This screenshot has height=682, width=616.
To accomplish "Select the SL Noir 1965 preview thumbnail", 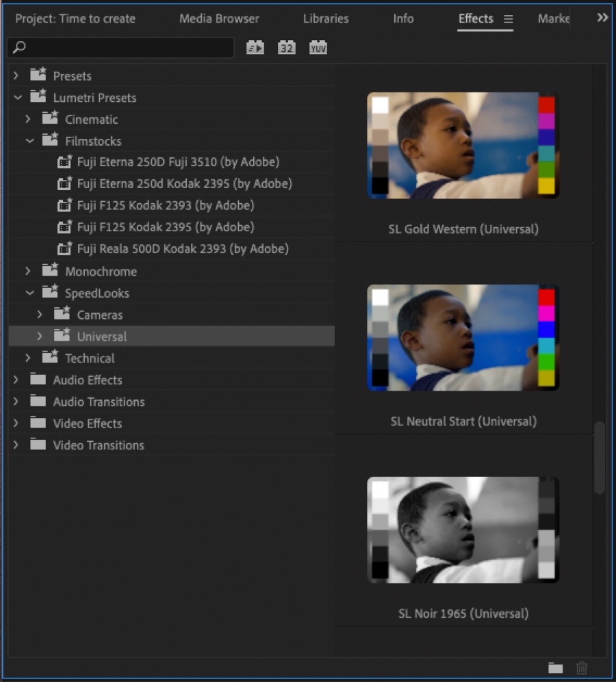I will 463,530.
